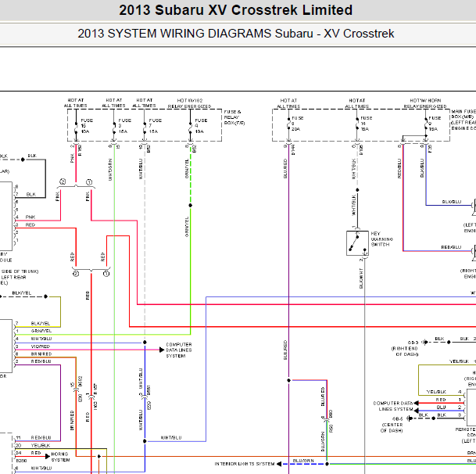Click the "BRN/RED" label at pin 8
This screenshot has width=476, height=474.
coord(41,354)
